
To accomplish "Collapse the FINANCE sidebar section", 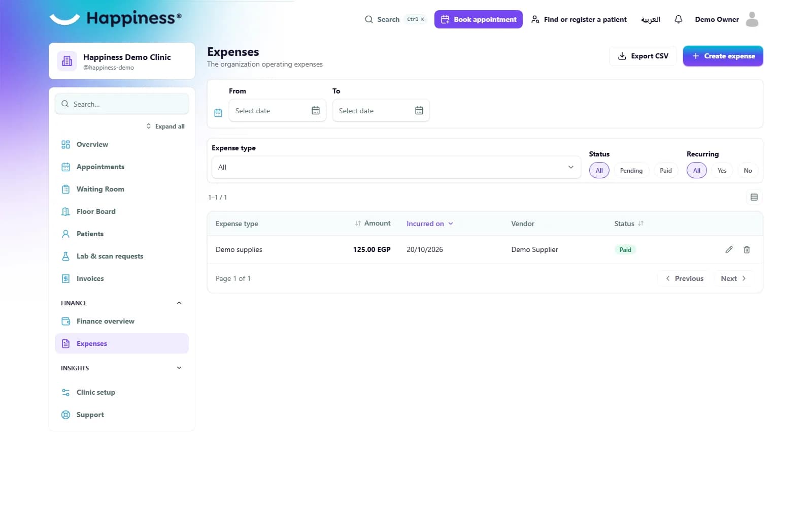I will pyautogui.click(x=179, y=303).
